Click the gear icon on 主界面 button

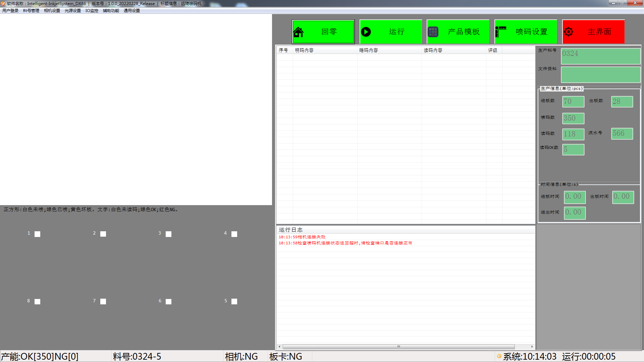(569, 32)
